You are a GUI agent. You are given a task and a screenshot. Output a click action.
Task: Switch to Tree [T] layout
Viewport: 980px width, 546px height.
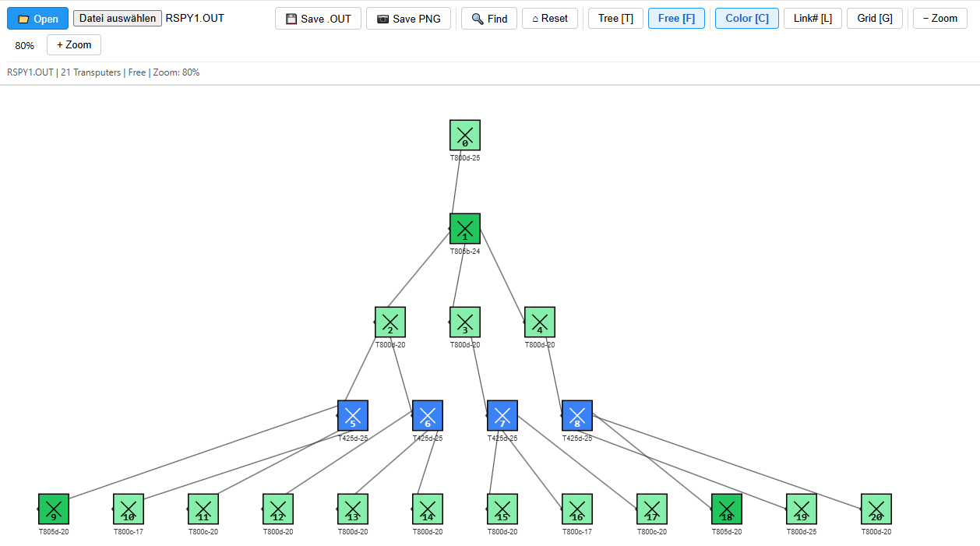615,19
